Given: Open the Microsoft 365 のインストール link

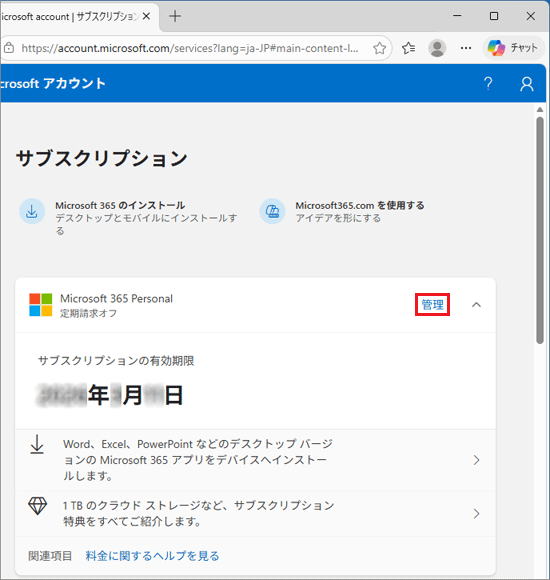Looking at the screenshot, I should pyautogui.click(x=120, y=205).
